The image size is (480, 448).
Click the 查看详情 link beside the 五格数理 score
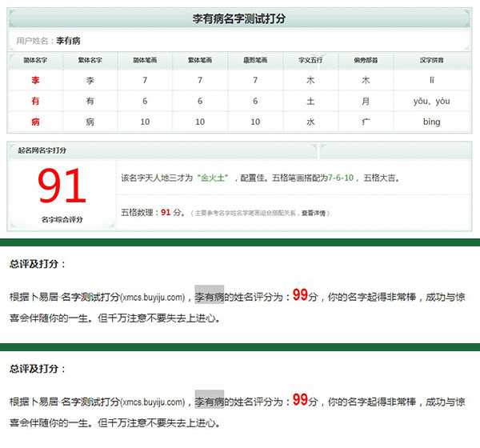(x=313, y=213)
